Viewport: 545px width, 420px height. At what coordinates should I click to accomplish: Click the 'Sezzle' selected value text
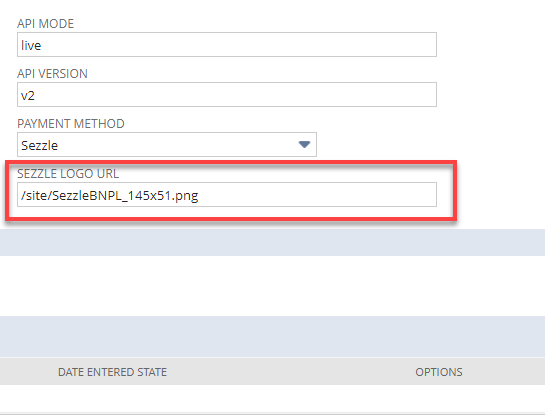click(39, 145)
